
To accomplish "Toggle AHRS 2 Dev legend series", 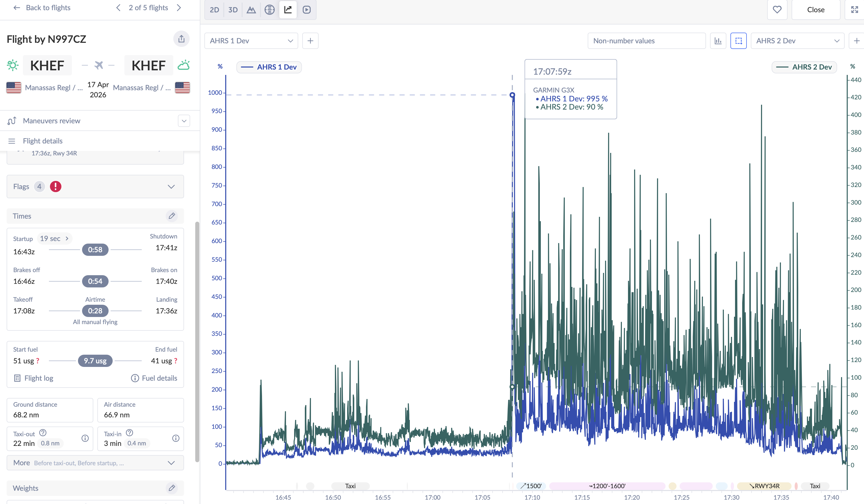I will tap(804, 67).
